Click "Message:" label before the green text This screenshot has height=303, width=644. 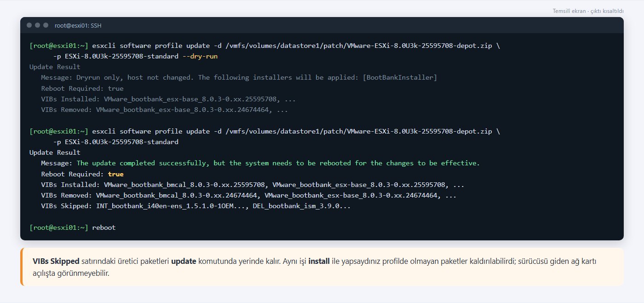57,163
